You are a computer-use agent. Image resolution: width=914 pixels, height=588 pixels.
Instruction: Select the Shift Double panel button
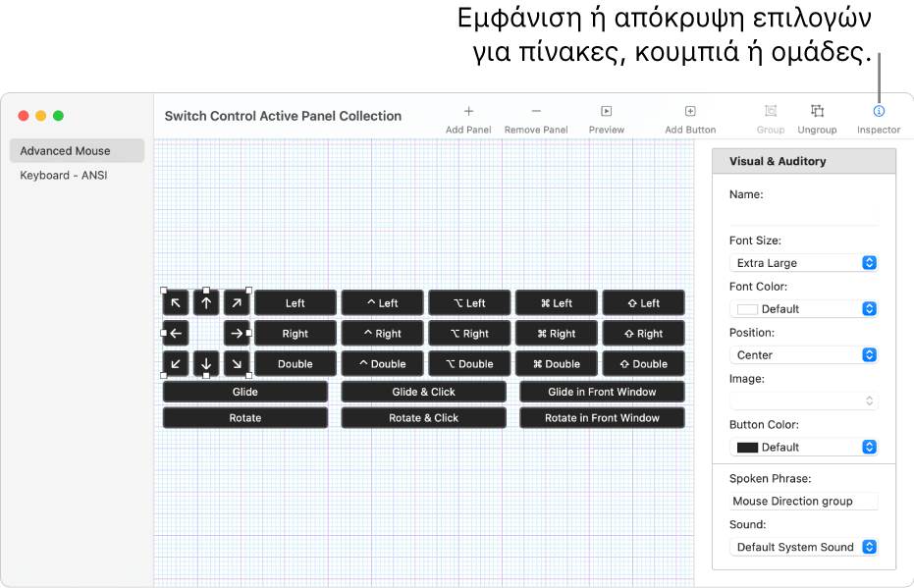tap(644, 363)
